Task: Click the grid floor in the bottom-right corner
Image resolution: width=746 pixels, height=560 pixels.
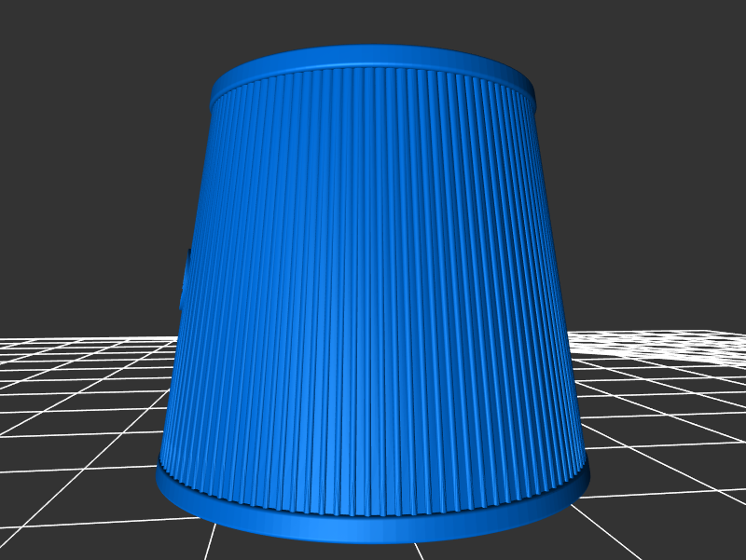Action: click(690, 522)
